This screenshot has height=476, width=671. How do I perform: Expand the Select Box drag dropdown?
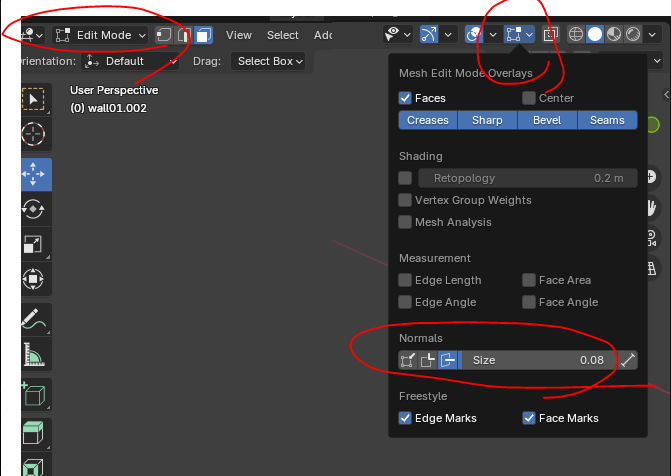click(x=268, y=61)
